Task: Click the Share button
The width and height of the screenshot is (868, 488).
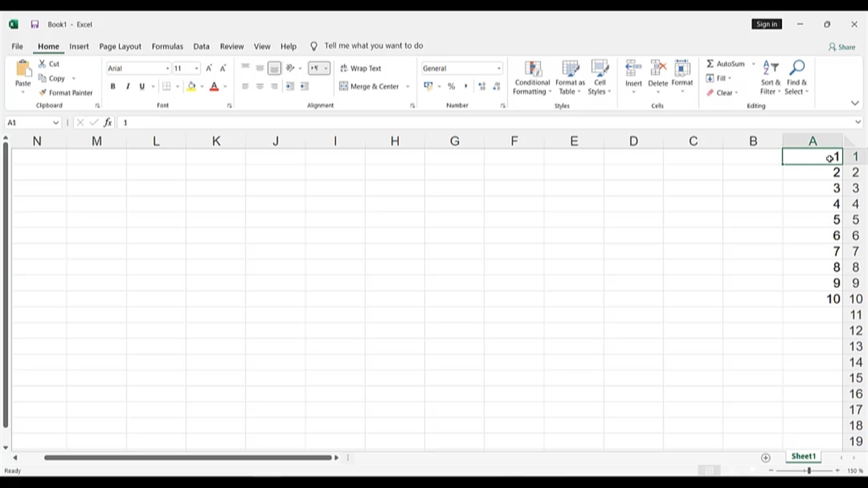Action: (x=842, y=47)
